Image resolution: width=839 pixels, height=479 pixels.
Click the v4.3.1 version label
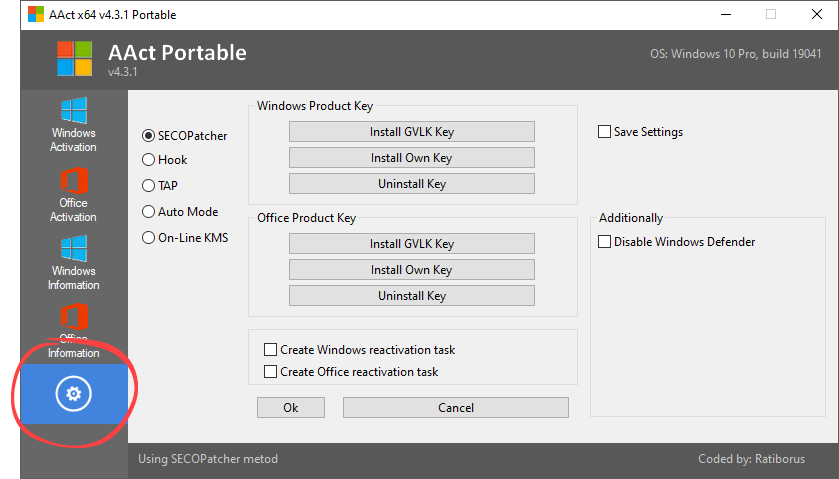click(123, 72)
